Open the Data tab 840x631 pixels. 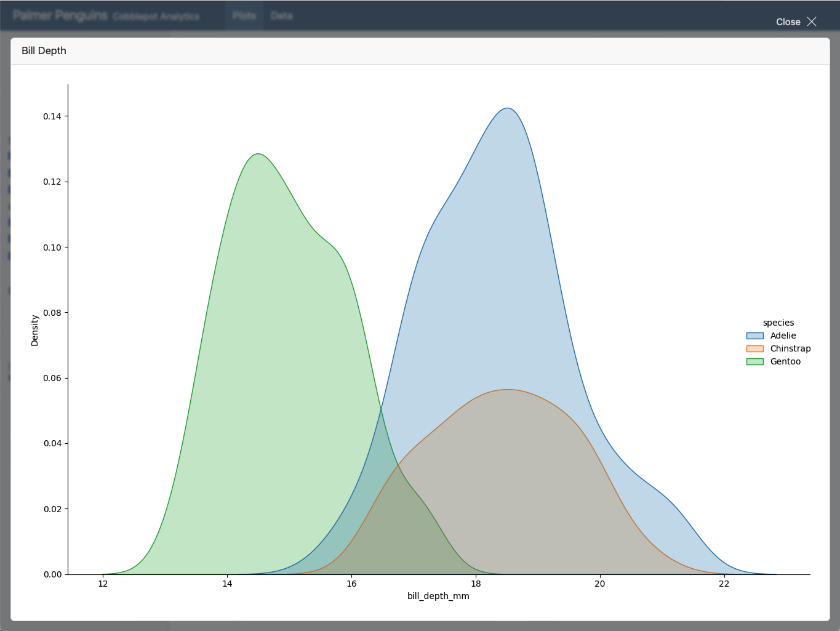coord(281,15)
